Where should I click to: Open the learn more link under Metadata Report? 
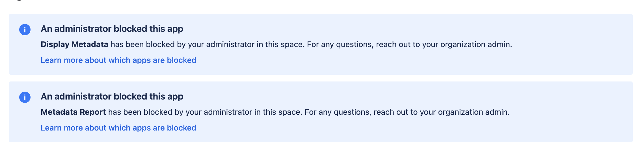pos(118,128)
